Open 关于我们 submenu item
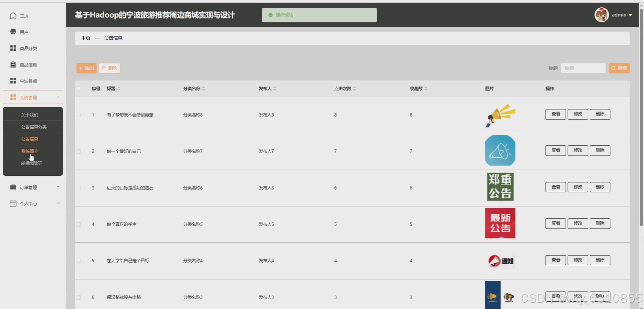Viewport: 644px width, 309px height. click(33, 115)
